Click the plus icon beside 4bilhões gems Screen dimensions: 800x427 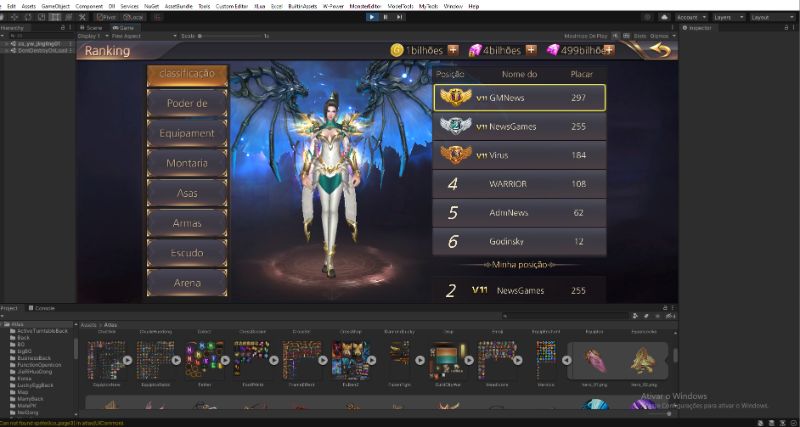pos(531,51)
